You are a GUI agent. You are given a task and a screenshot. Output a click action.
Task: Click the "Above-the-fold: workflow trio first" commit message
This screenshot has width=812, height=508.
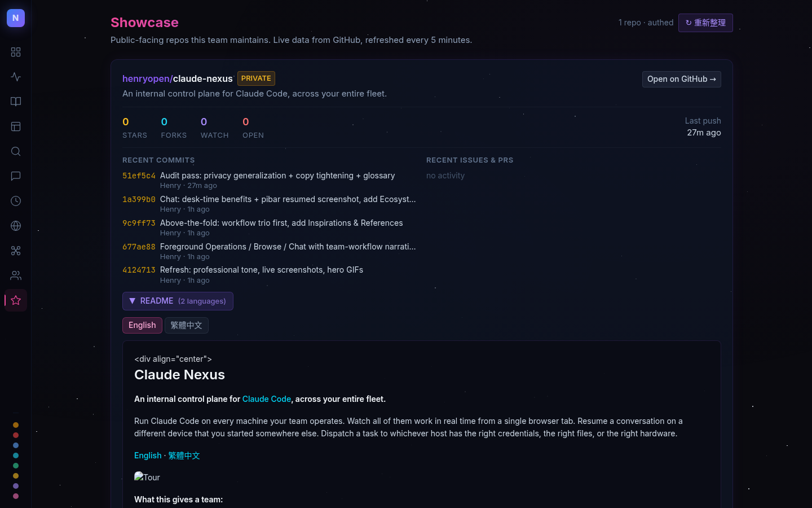[281, 223]
